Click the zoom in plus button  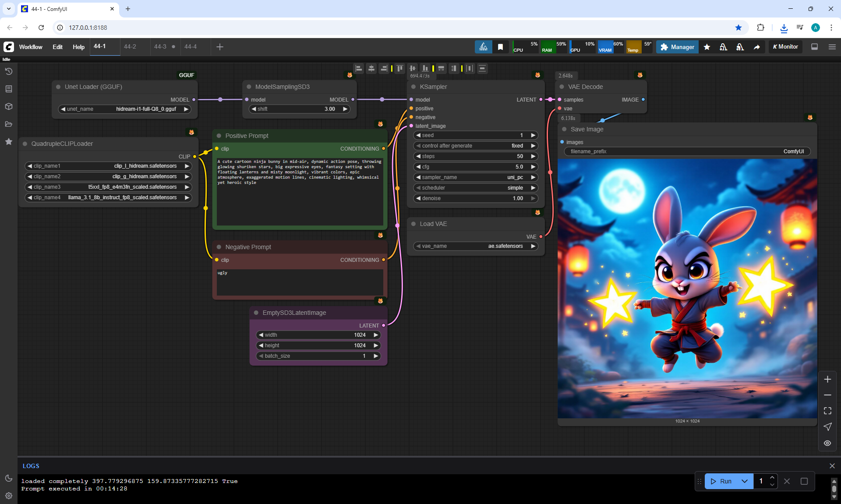pos(827,379)
